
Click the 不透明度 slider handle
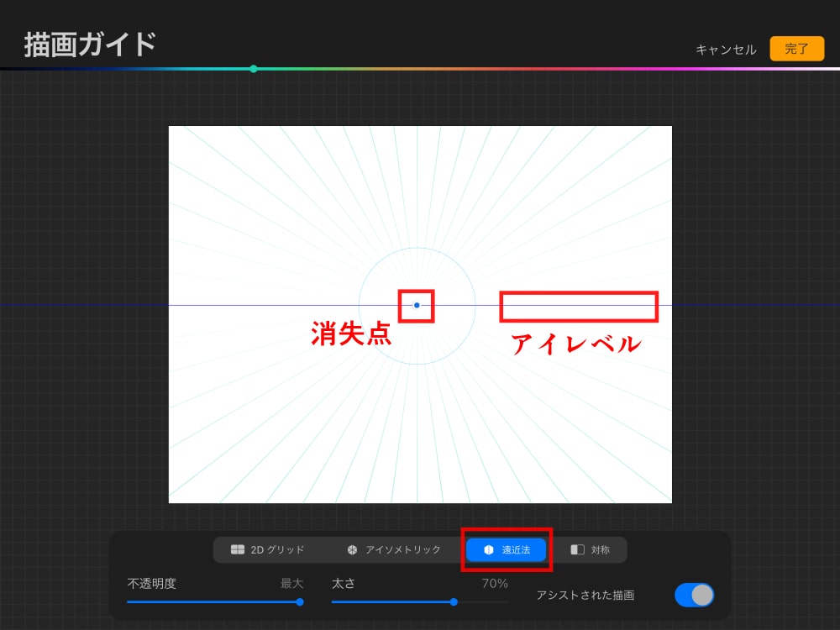tap(299, 602)
